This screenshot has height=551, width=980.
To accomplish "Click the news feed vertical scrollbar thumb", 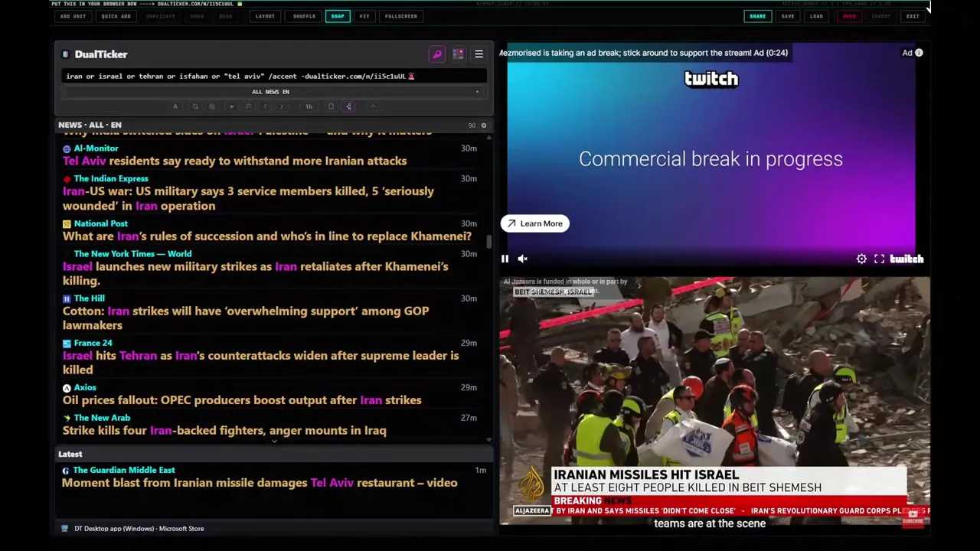I will click(488, 242).
